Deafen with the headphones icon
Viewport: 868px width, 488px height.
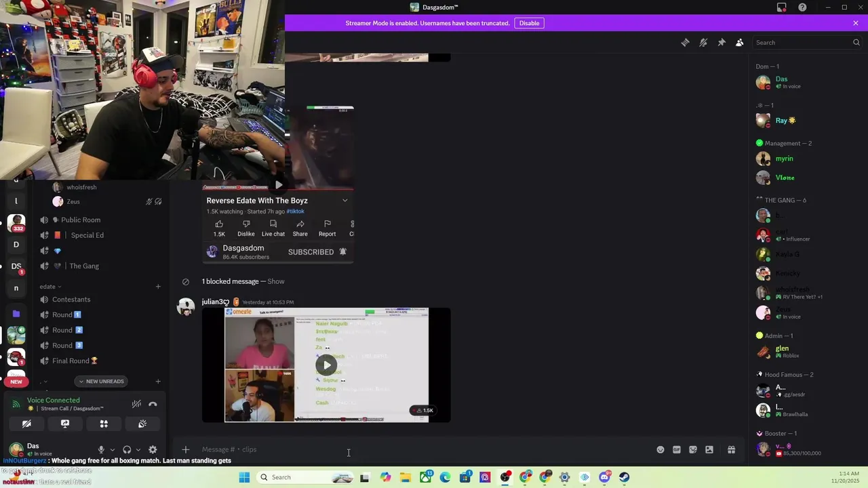(x=127, y=449)
